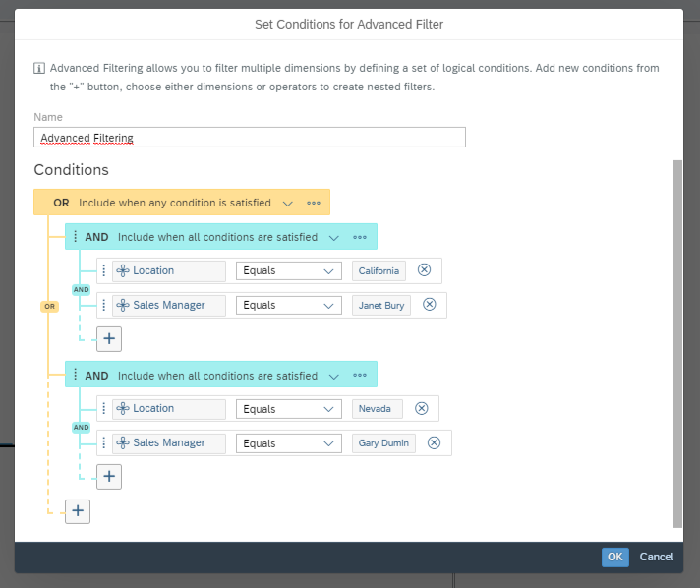Open more options for second AND group
Viewport: 700px width, 588px height.
tap(360, 375)
